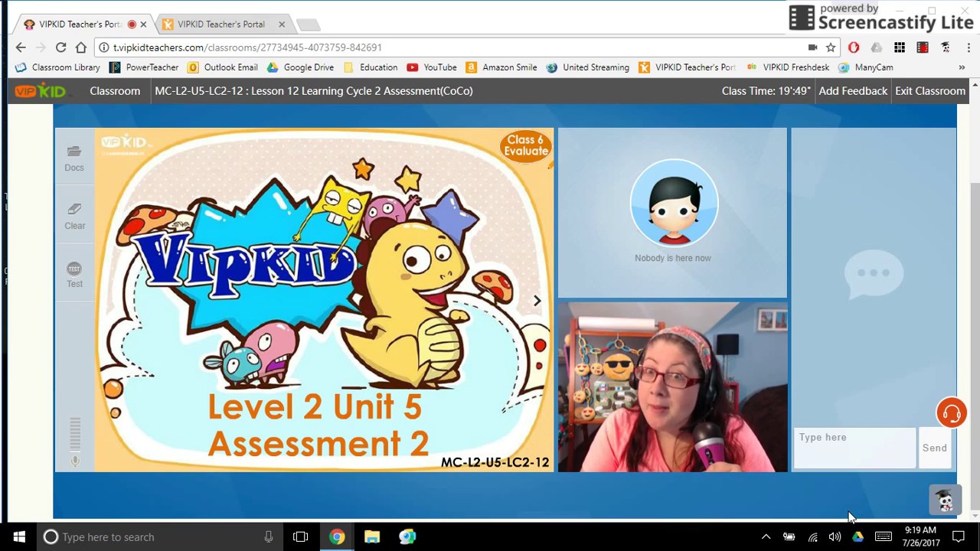Open Chrome from taskbar
980x551 pixels.
(x=337, y=536)
